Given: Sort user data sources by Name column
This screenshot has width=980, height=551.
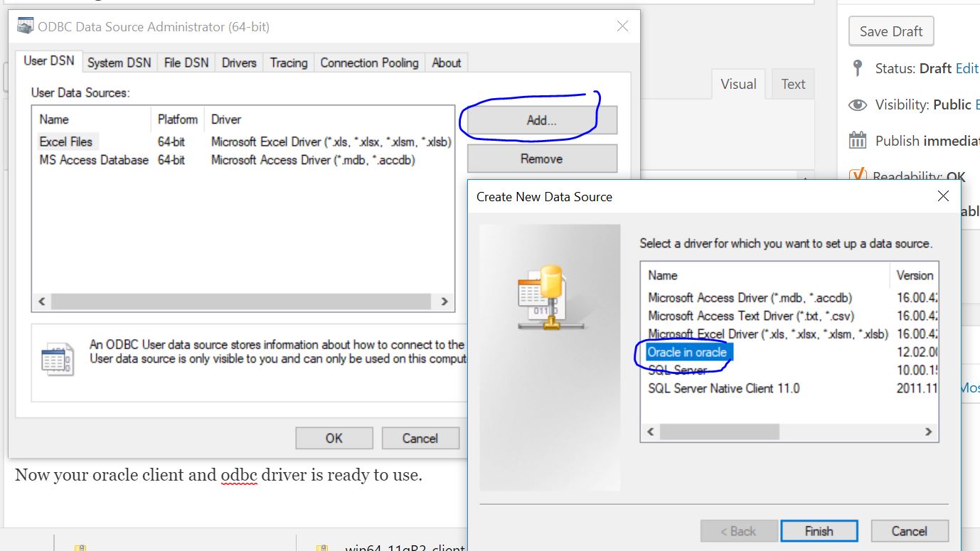Looking at the screenshot, I should [92, 119].
